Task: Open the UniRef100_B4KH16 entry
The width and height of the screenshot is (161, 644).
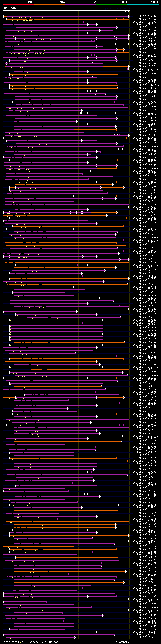Action: pos(144,38)
